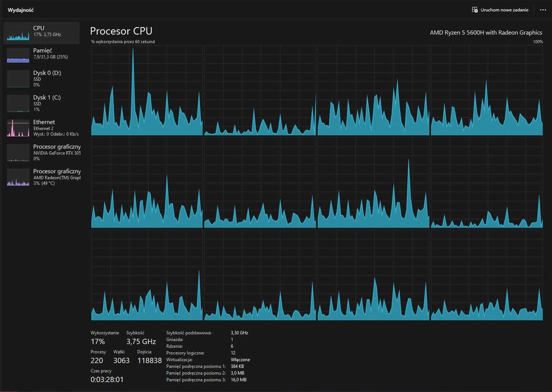Select Dysk 0 (D:) sidebar graph icon
Viewport: 552px width, 392px height.
(x=18, y=79)
